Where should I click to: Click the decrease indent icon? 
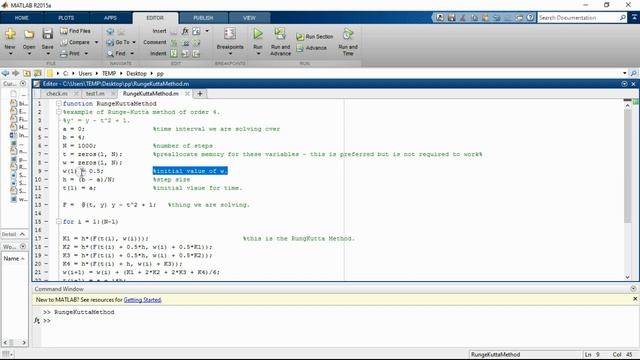pyautogui.click(x=196, y=53)
